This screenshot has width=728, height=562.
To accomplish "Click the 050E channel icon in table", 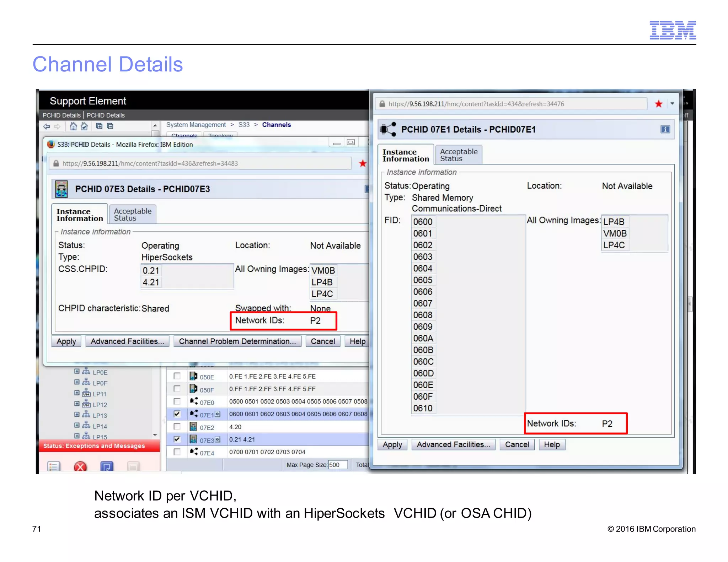I will (x=193, y=376).
